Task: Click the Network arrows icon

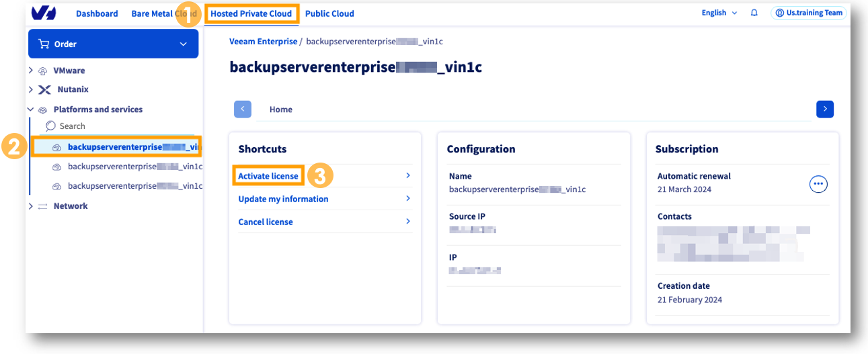Action: click(x=43, y=206)
